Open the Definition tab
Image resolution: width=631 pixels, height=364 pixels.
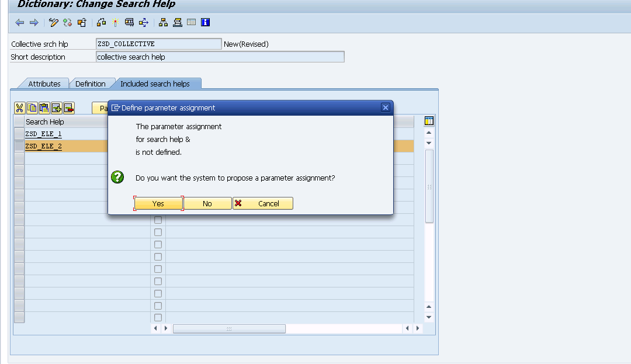(92, 84)
